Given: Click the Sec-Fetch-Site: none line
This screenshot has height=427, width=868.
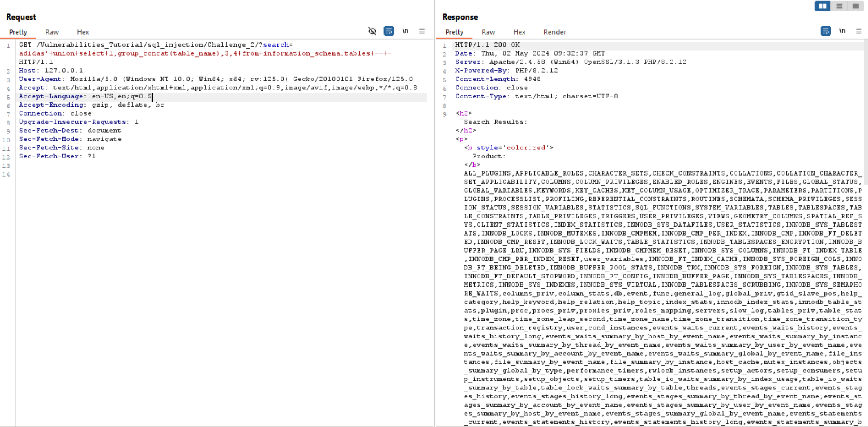Looking at the screenshot, I should (62, 148).
